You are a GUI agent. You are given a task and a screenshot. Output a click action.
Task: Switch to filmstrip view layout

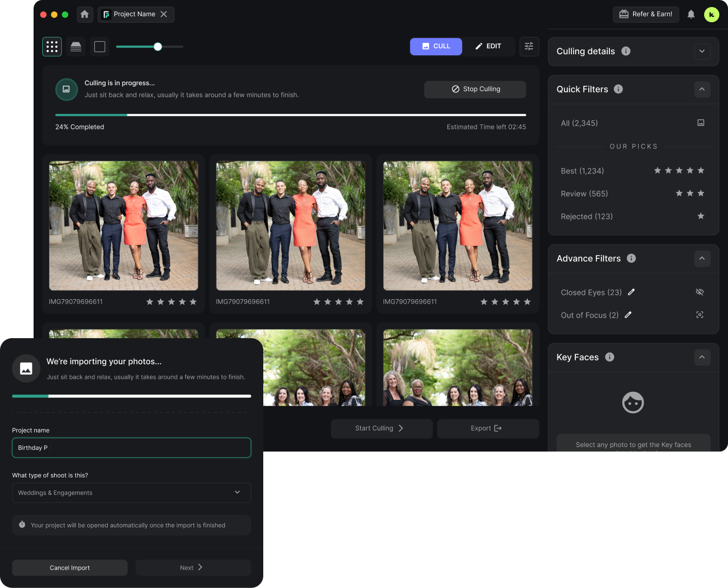[x=76, y=47]
